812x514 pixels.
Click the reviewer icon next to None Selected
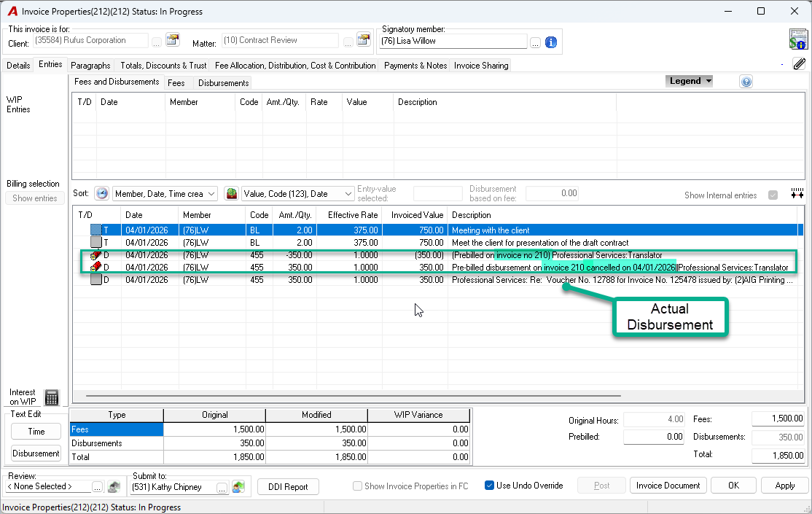tap(114, 487)
